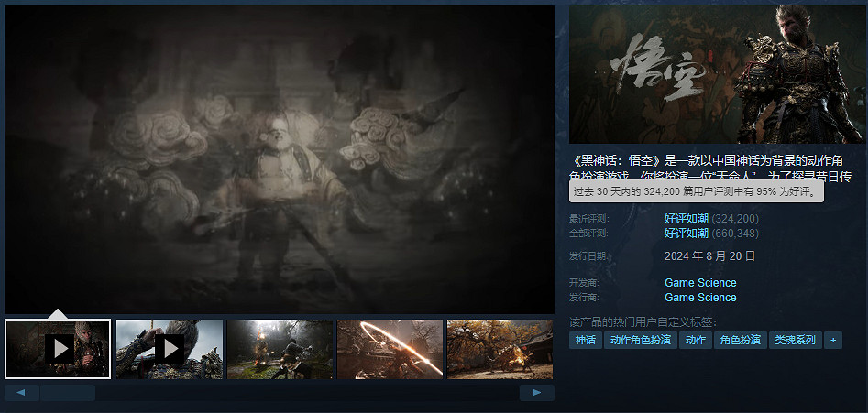This screenshot has height=413, width=868.
Task: Click the thumbnail strip scrollbar handle
Action: 68,393
